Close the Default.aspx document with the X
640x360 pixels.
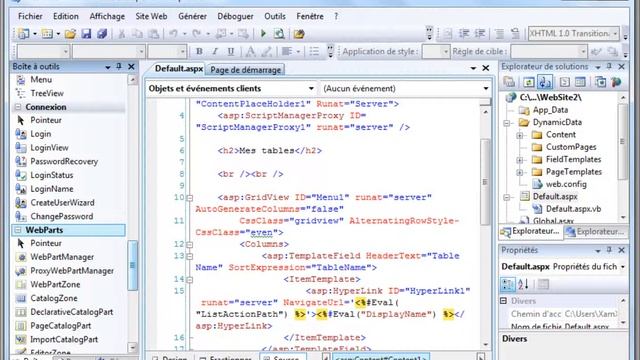[x=485, y=68]
